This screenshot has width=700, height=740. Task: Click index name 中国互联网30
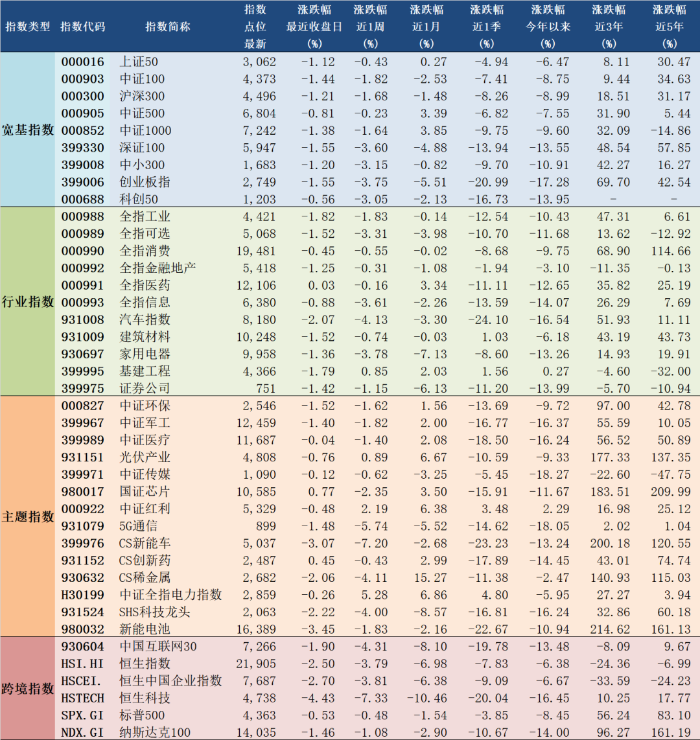158,647
